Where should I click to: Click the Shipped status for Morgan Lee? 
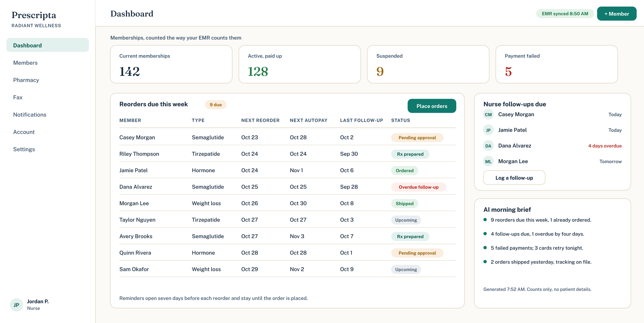(405, 204)
